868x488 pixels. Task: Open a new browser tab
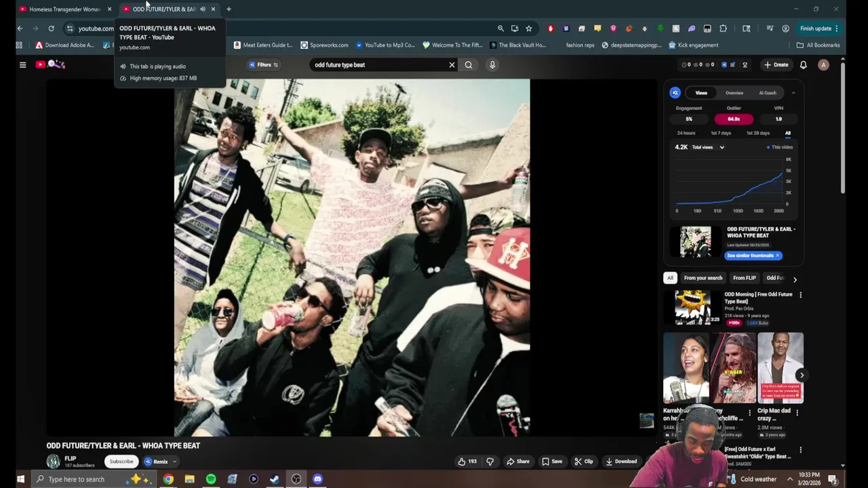click(229, 9)
